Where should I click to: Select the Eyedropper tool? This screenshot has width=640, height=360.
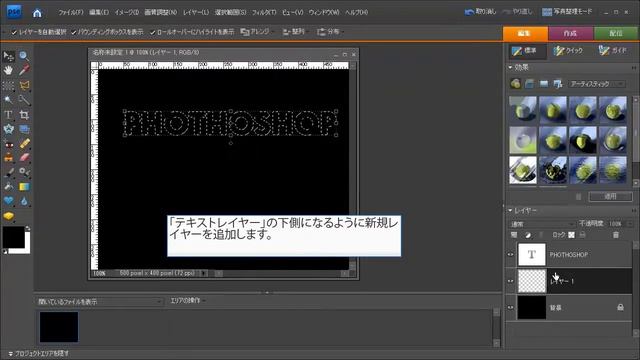click(x=24, y=70)
